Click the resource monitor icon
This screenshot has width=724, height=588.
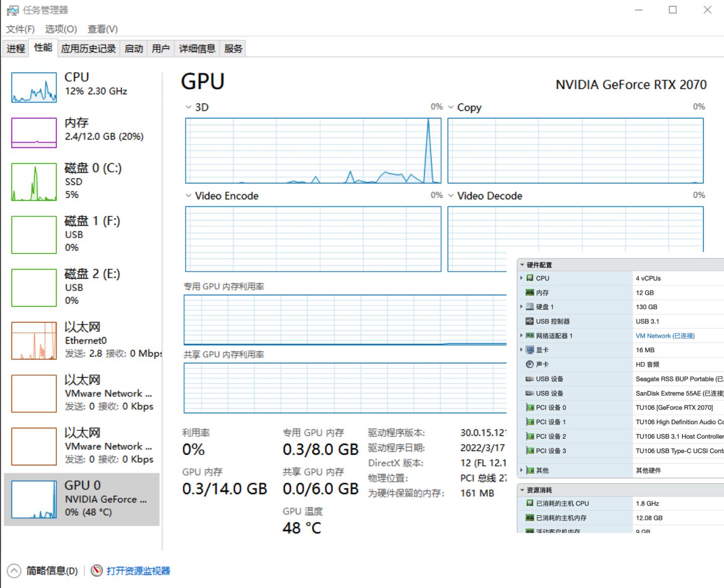(x=97, y=570)
